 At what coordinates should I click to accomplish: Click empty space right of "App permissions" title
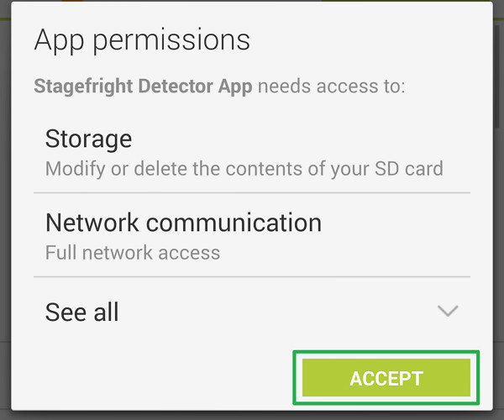[x=370, y=40]
